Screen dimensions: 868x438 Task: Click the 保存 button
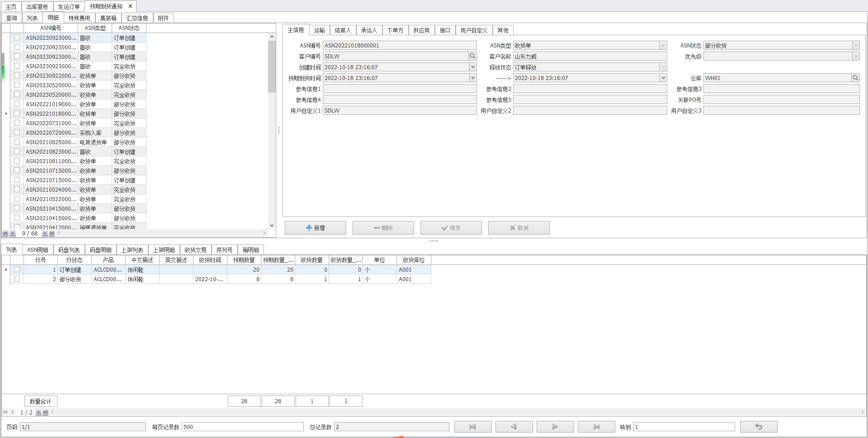[451, 228]
